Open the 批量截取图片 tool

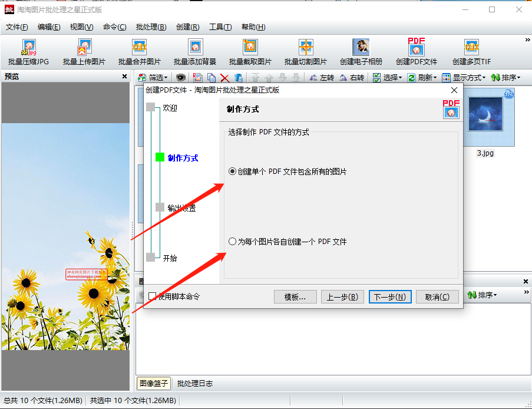[250, 52]
